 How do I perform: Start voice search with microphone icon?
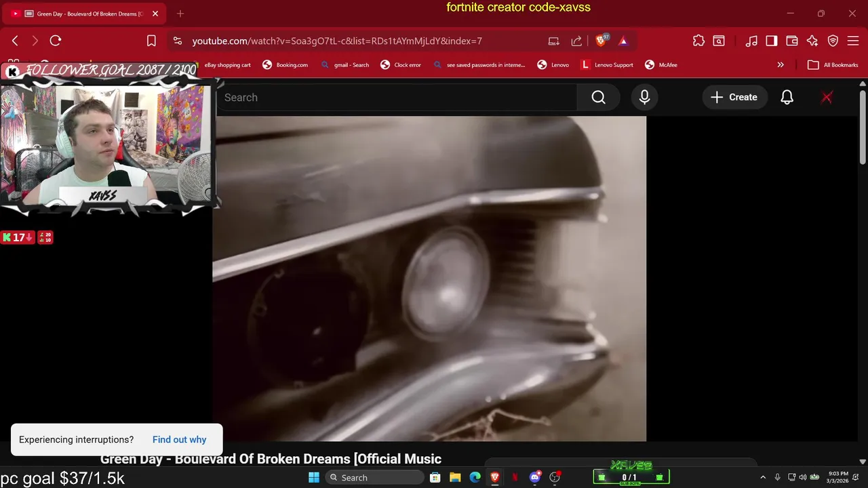click(x=644, y=98)
